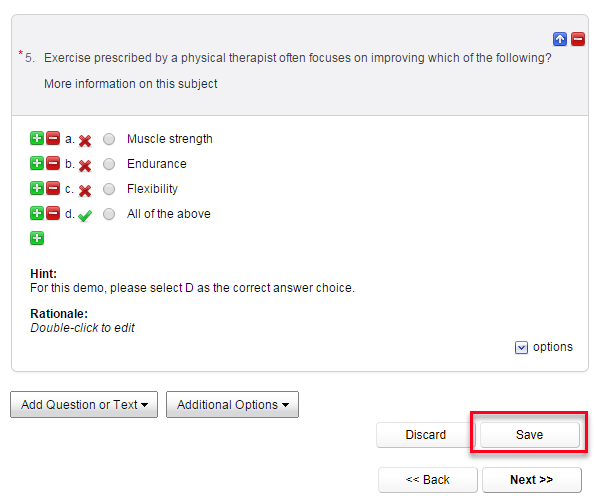The image size is (596, 501).
Task: Click the Discard button
Action: point(426,434)
